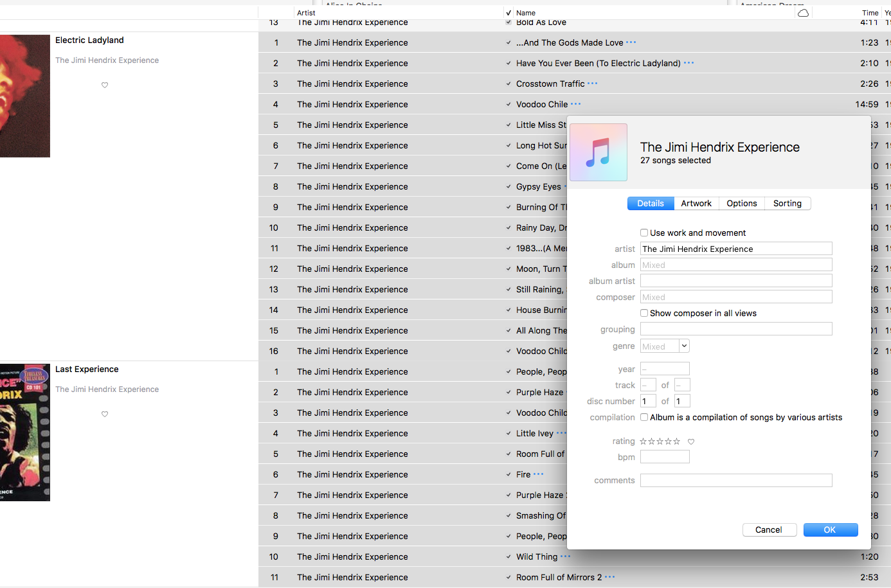Open more options for Room Full of Mirrors 2
891x588 pixels.
tap(610, 577)
